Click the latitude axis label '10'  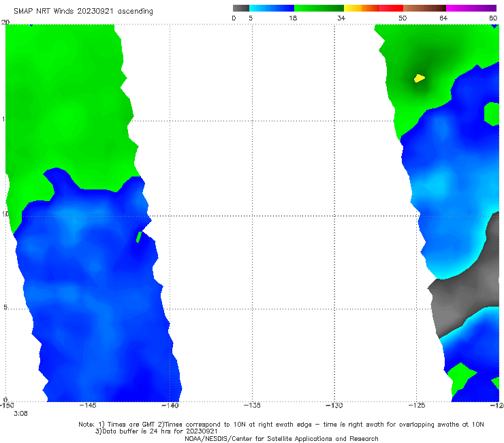click(5, 214)
